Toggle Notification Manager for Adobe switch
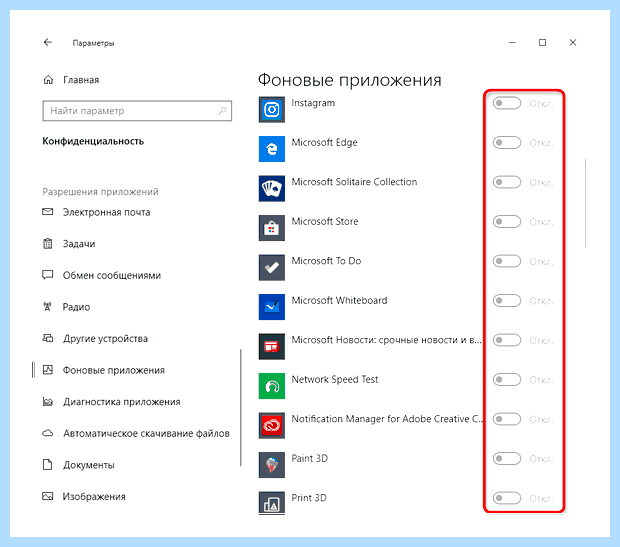 coord(507,419)
